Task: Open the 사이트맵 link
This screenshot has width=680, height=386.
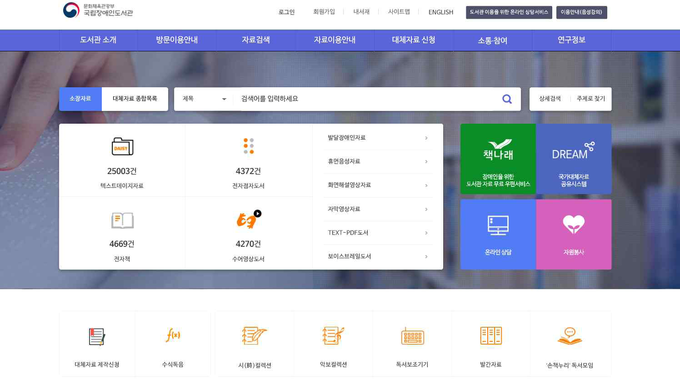Action: pyautogui.click(x=399, y=12)
